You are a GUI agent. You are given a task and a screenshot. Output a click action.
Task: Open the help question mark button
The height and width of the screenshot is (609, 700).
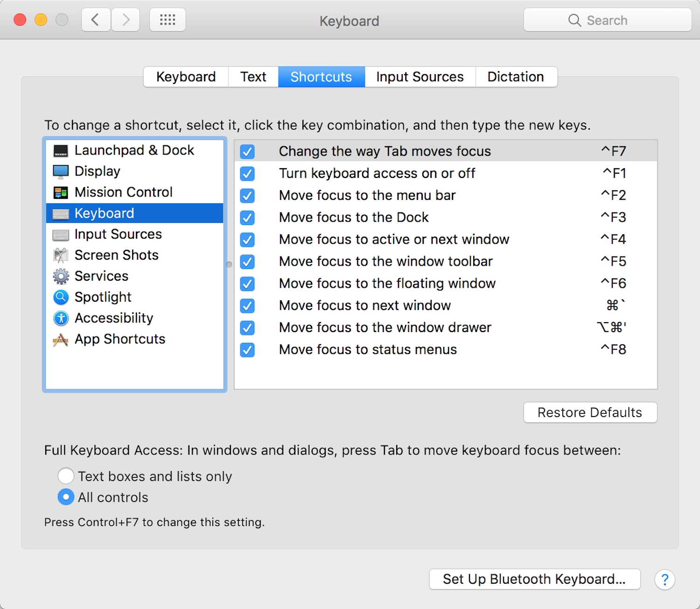(x=665, y=580)
